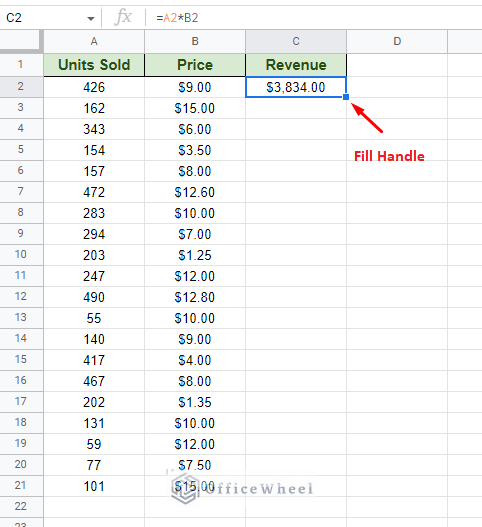482x527 pixels.
Task: Click empty cell C3 under Revenue
Action: pos(296,108)
